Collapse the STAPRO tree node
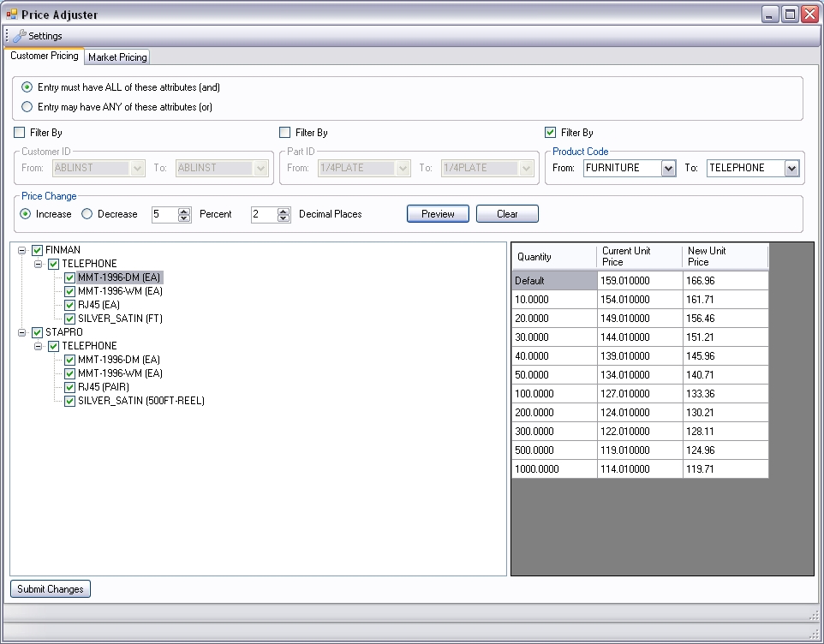The width and height of the screenshot is (824, 644). [21, 332]
